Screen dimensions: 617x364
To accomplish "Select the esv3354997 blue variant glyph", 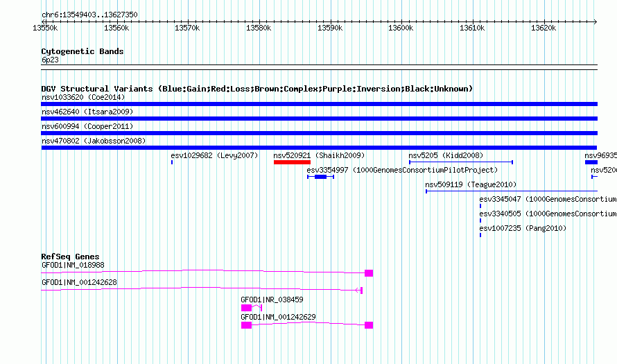I will click(321, 177).
